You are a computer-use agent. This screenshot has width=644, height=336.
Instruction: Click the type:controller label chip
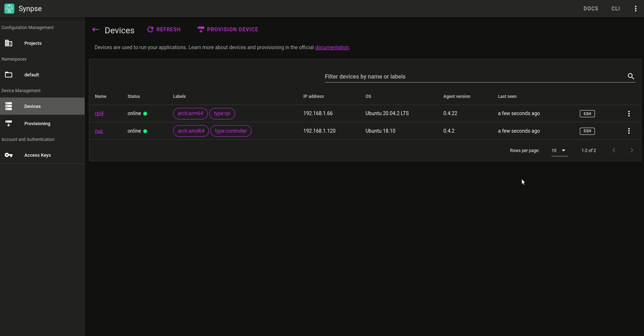coord(231,131)
